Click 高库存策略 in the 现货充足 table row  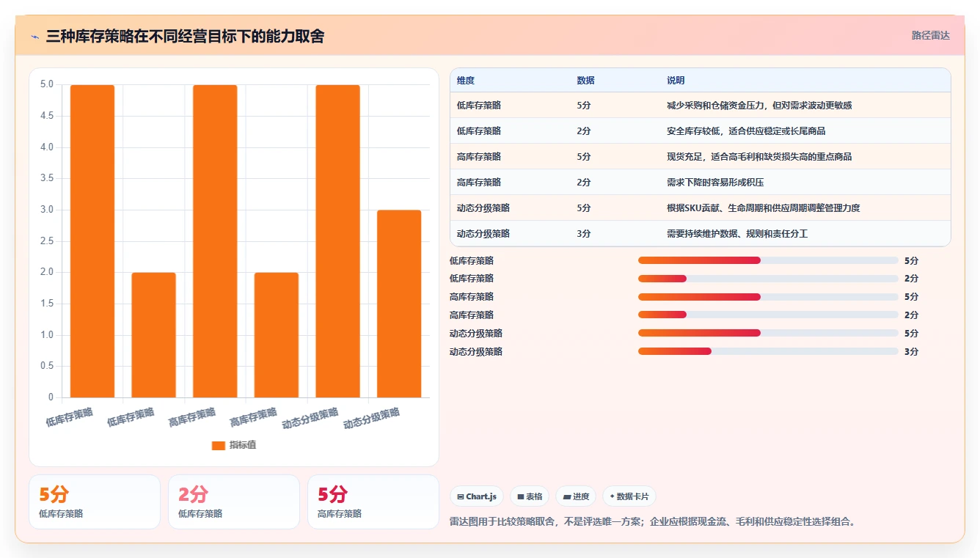pos(479,157)
